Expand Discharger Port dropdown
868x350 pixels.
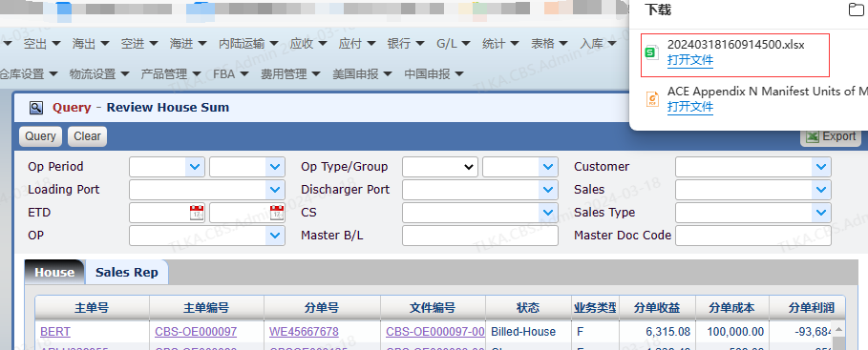[x=548, y=190]
